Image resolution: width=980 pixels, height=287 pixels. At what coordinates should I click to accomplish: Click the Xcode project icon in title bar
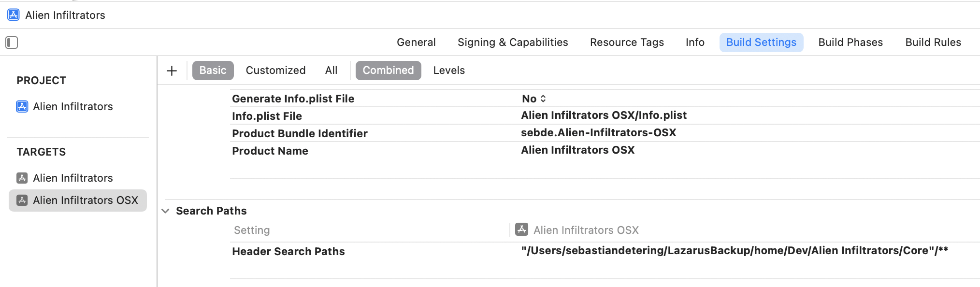coord(14,15)
